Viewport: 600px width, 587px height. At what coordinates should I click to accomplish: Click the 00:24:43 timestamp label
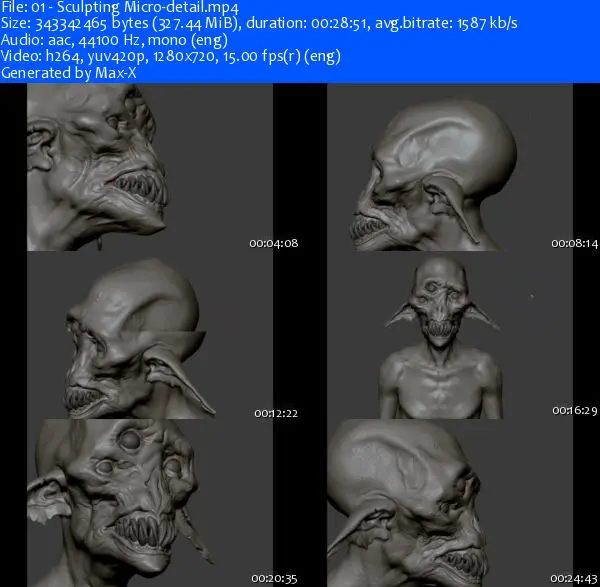coord(574,579)
